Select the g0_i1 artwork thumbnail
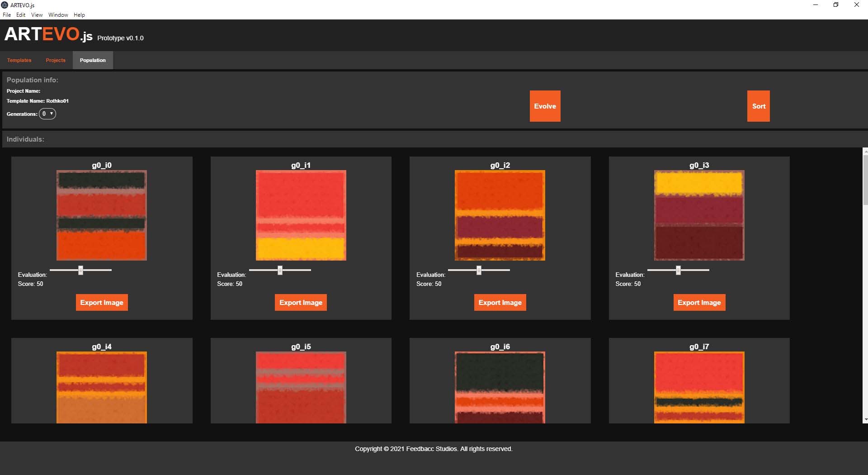868x475 pixels. pos(301,215)
